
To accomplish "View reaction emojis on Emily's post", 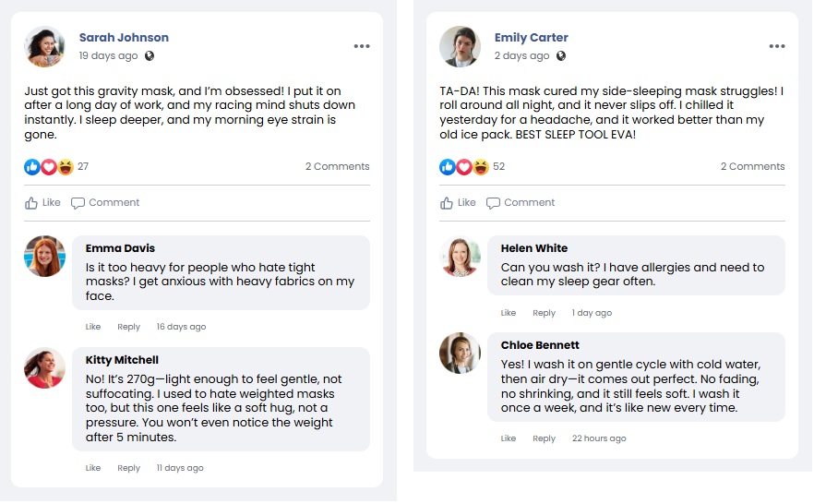I will pyautogui.click(x=464, y=167).
